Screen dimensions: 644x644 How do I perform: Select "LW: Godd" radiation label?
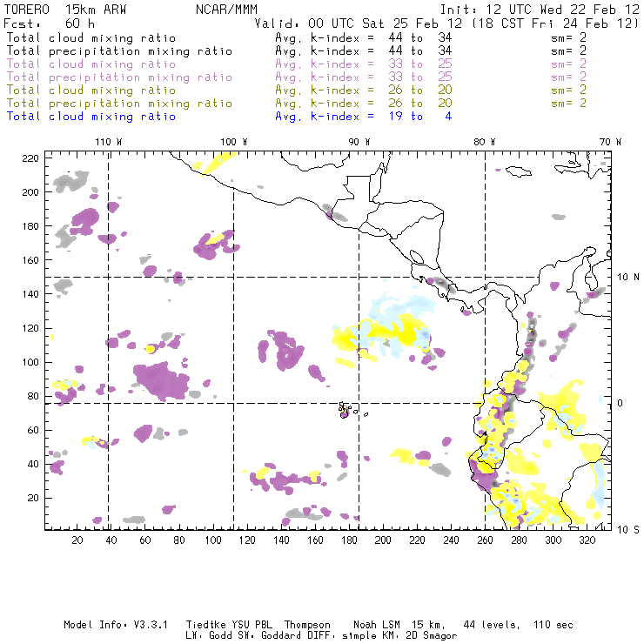click(210, 636)
